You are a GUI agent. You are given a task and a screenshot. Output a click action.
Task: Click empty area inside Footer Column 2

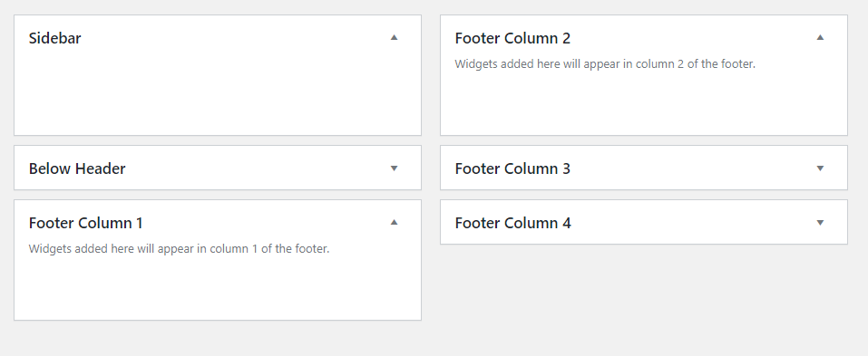644,102
